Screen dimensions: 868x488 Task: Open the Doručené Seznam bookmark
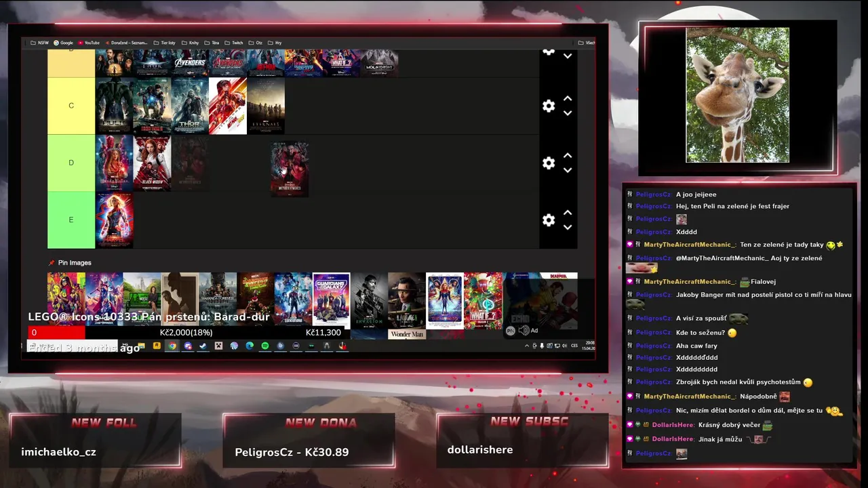[126, 43]
